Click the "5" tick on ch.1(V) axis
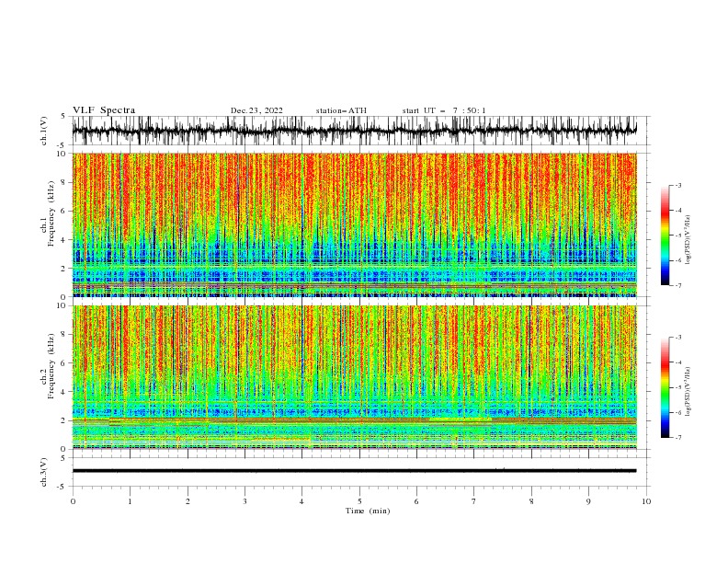 point(63,116)
